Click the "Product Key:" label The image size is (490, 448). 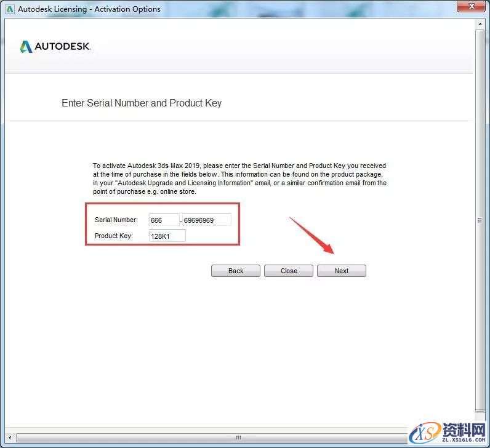click(114, 236)
